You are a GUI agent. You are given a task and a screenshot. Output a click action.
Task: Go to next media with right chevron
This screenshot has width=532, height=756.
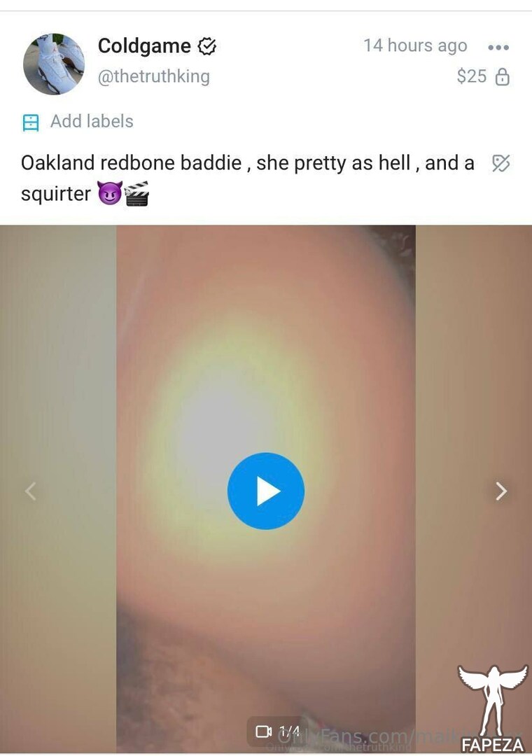pos(501,491)
